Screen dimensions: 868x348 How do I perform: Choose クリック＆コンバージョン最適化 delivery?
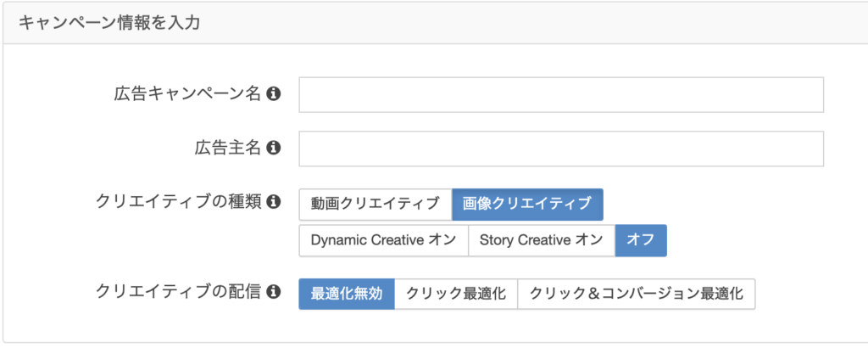point(636,294)
